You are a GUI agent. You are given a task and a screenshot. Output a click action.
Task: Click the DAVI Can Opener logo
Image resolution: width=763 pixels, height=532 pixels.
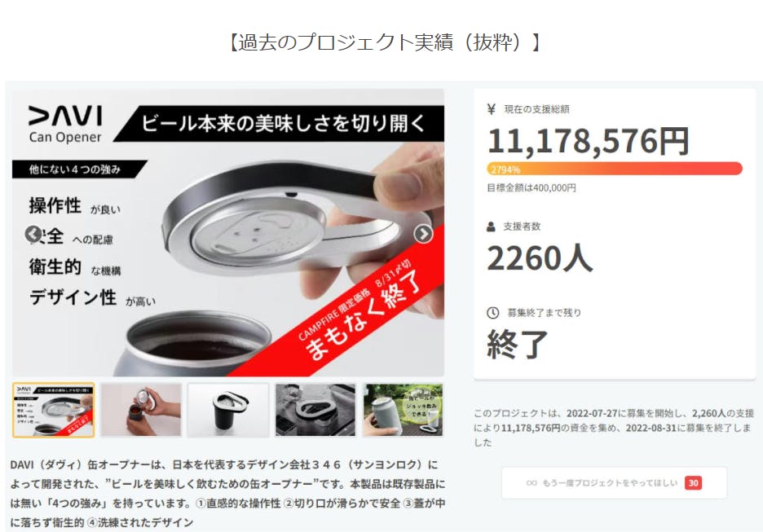65,124
